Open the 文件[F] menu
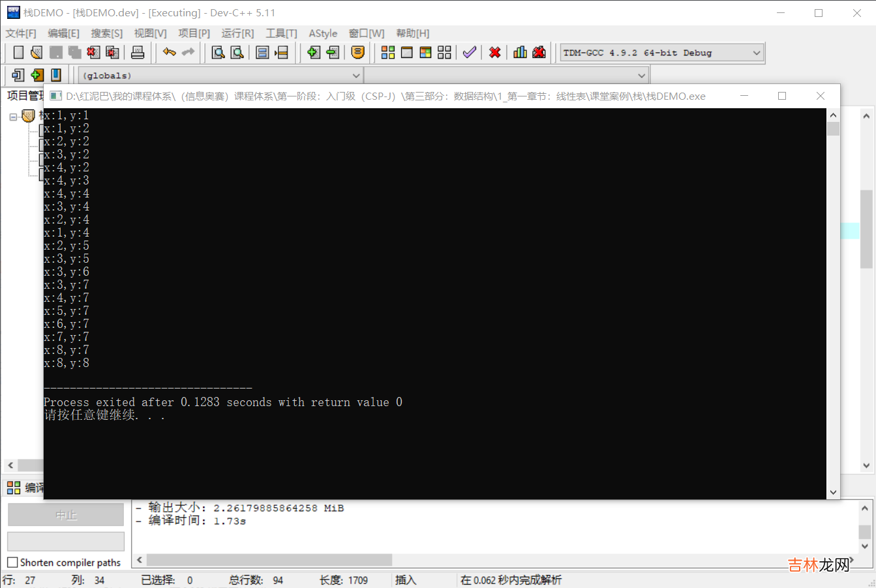 (x=21, y=33)
